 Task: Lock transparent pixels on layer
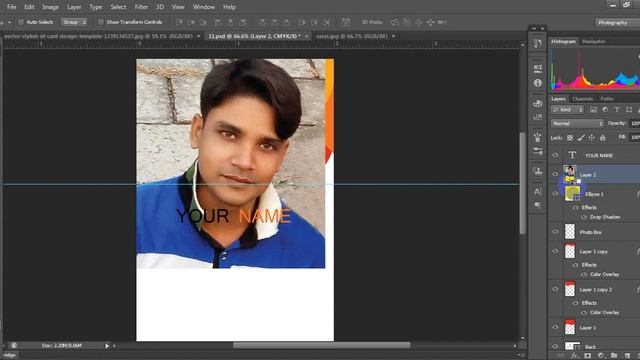click(570, 138)
